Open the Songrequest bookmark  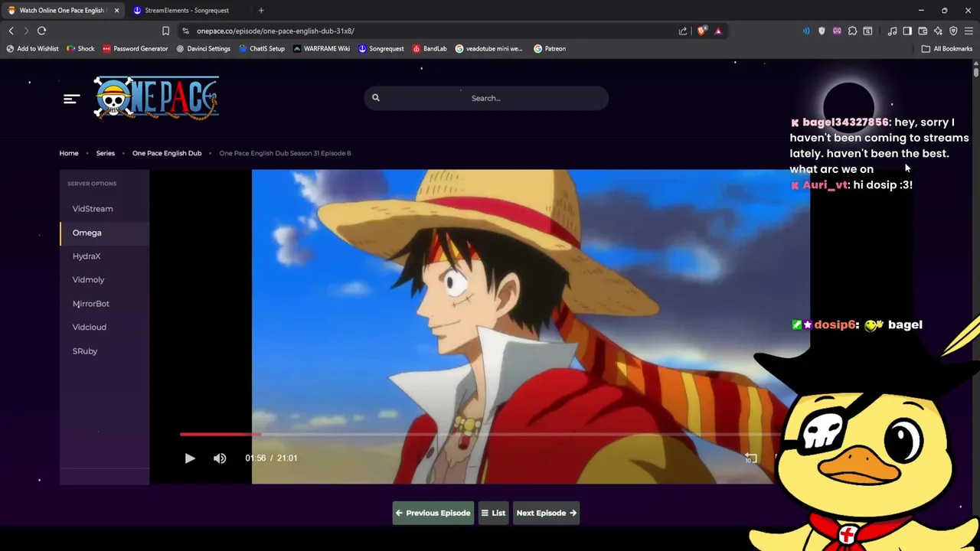(381, 48)
